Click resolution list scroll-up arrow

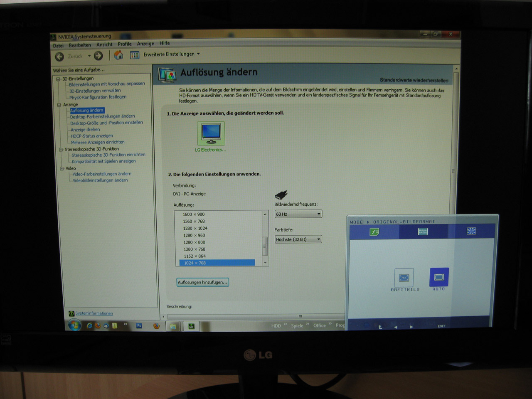tap(265, 214)
